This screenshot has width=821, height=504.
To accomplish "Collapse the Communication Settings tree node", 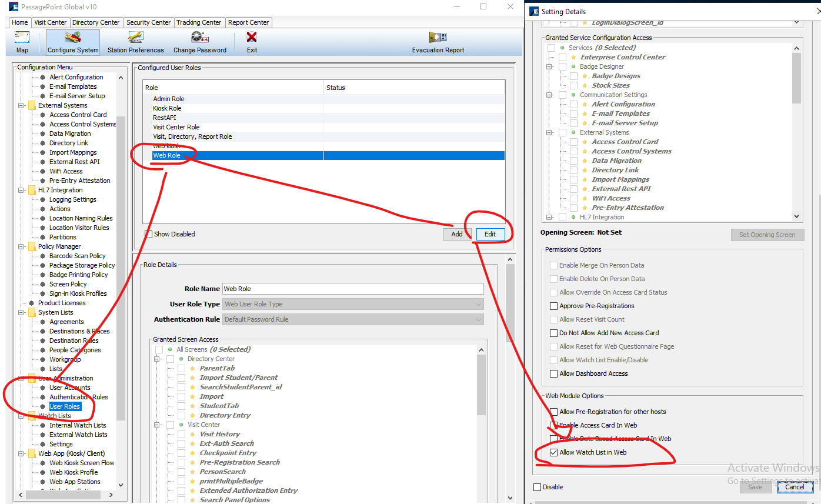I will click(550, 95).
